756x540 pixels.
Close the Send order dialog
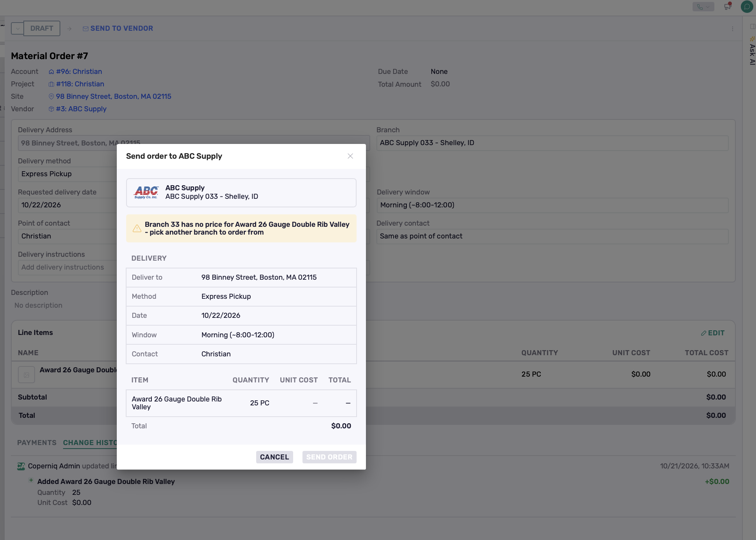coord(350,156)
